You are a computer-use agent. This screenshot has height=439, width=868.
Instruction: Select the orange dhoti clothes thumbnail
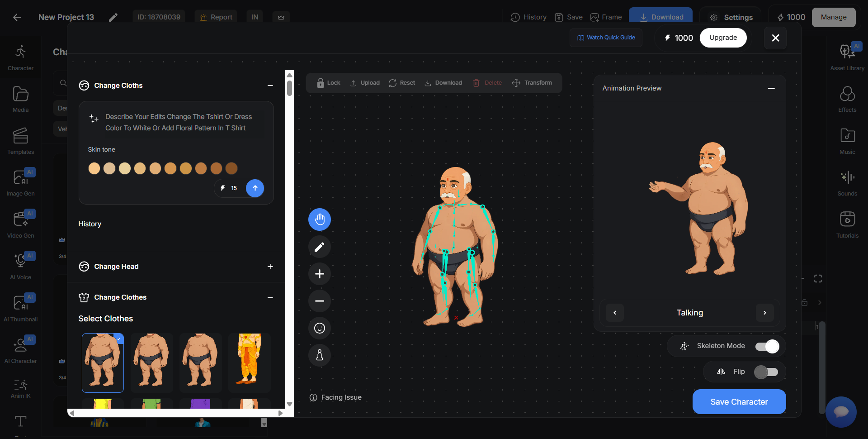tap(249, 363)
